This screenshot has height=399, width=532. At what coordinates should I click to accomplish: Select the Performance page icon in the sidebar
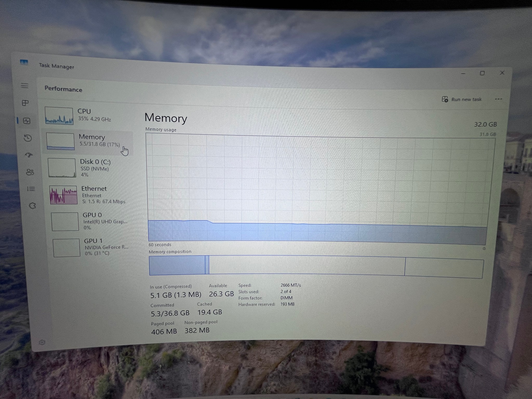coord(27,121)
